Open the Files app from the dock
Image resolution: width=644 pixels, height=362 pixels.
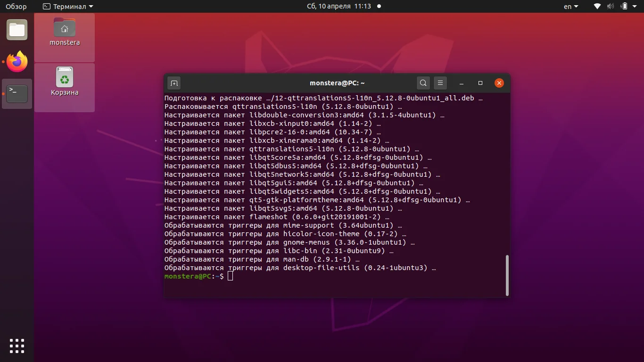click(x=17, y=30)
